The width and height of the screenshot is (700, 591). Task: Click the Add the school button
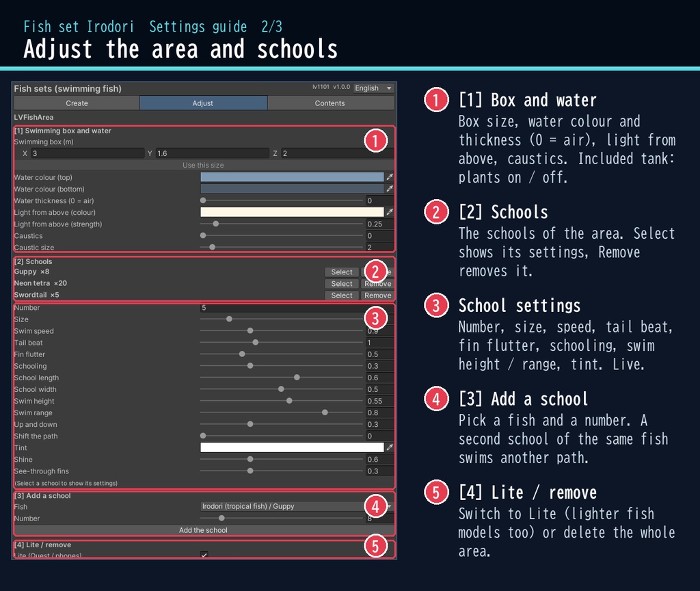pyautogui.click(x=204, y=530)
